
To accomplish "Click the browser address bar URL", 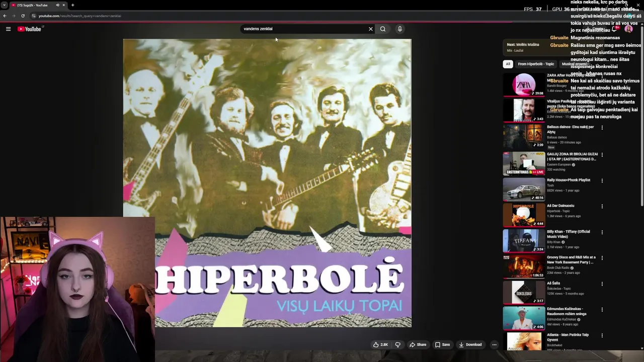I will pyautogui.click(x=79, y=16).
